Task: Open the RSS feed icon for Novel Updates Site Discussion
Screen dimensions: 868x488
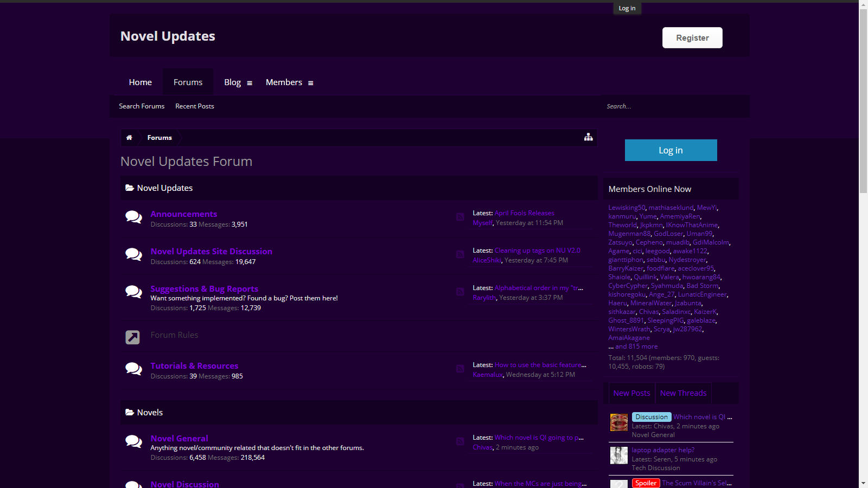Action: 459,255
